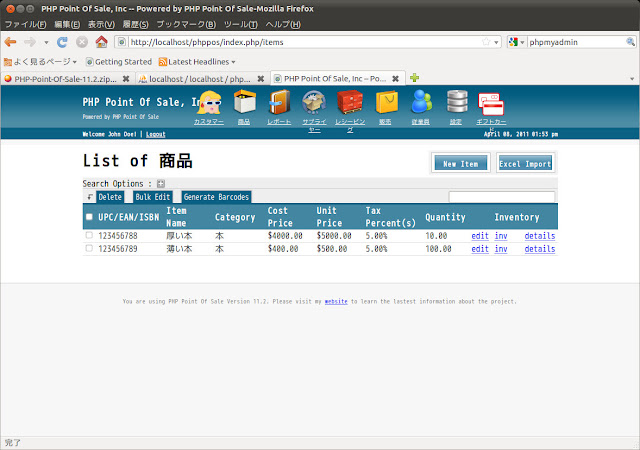Open the Employees people icon

click(421, 102)
